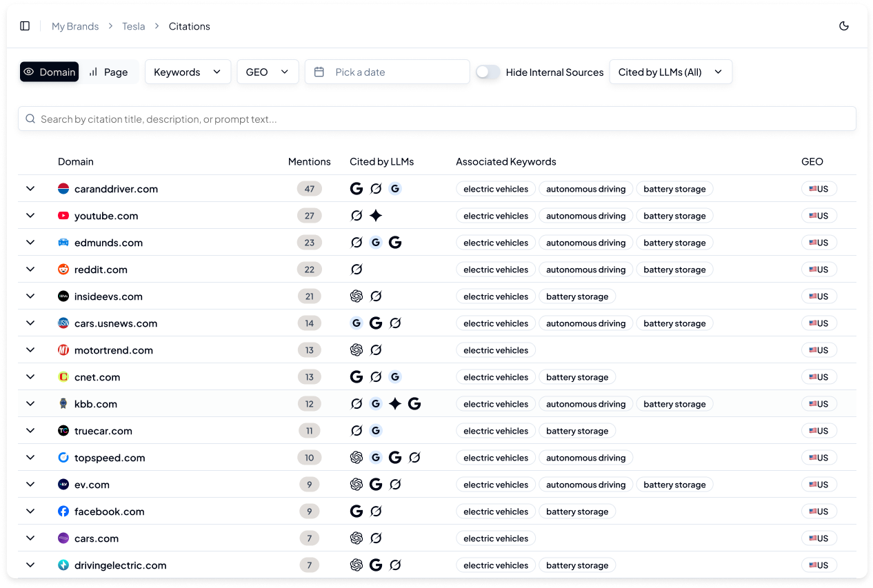Click the Perplexity icon in reddit.com row

pos(357,270)
